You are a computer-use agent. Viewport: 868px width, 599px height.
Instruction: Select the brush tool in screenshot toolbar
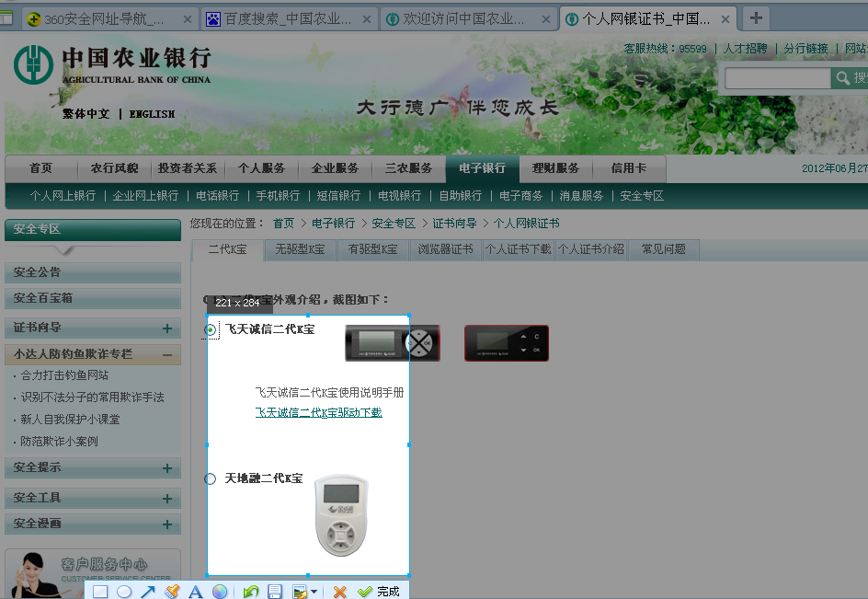[172, 592]
